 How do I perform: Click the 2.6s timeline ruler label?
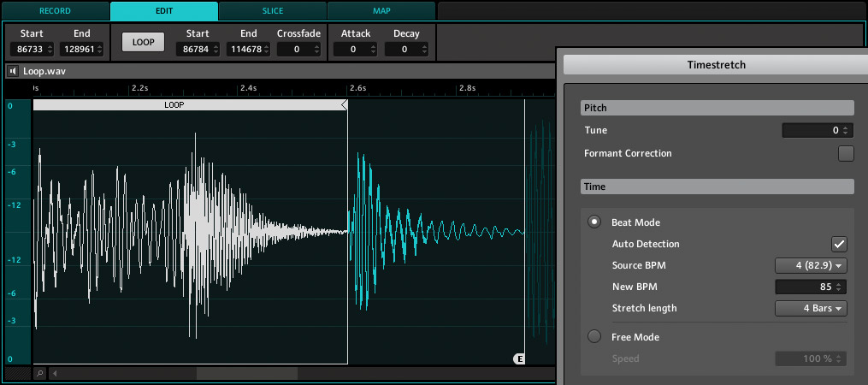[357, 87]
